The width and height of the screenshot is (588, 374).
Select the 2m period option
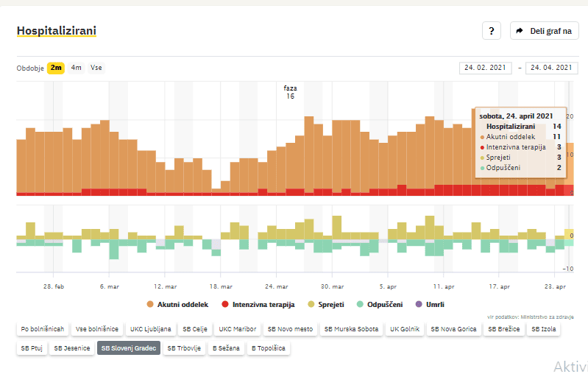click(56, 68)
